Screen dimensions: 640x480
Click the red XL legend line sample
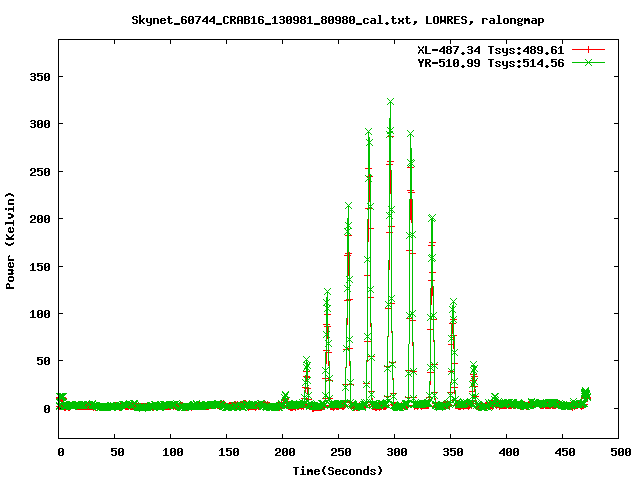point(588,50)
